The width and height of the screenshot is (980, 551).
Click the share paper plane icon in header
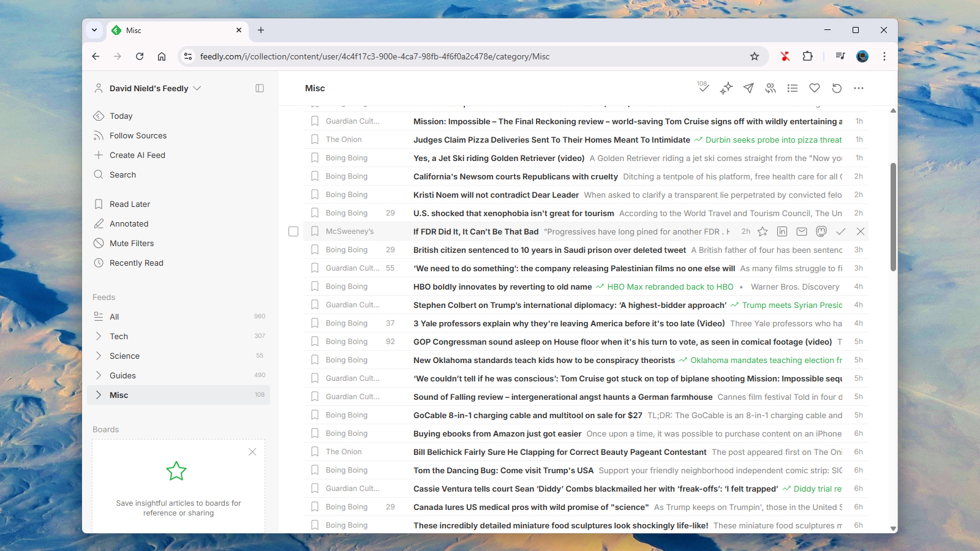(748, 88)
